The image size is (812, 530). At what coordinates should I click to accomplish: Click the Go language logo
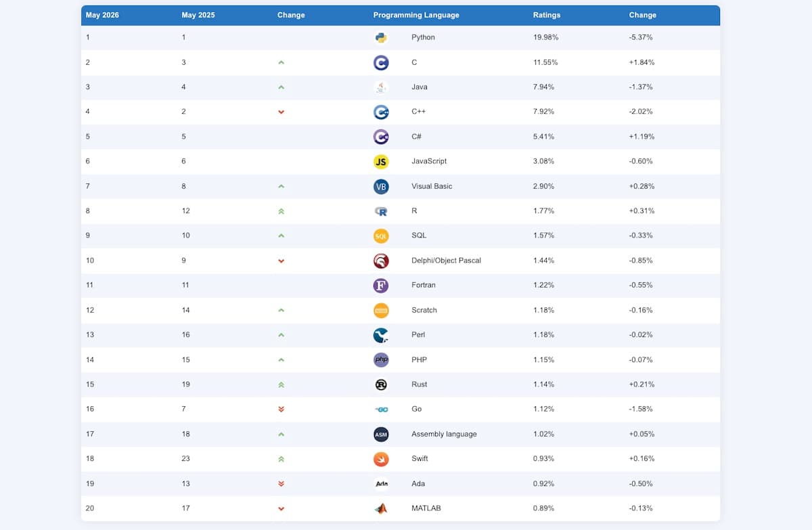(x=381, y=409)
